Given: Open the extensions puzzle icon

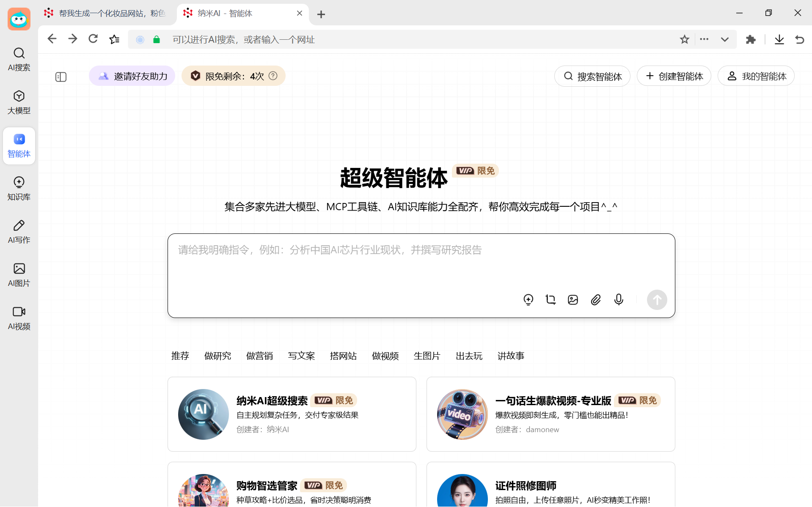Looking at the screenshot, I should pyautogui.click(x=751, y=39).
